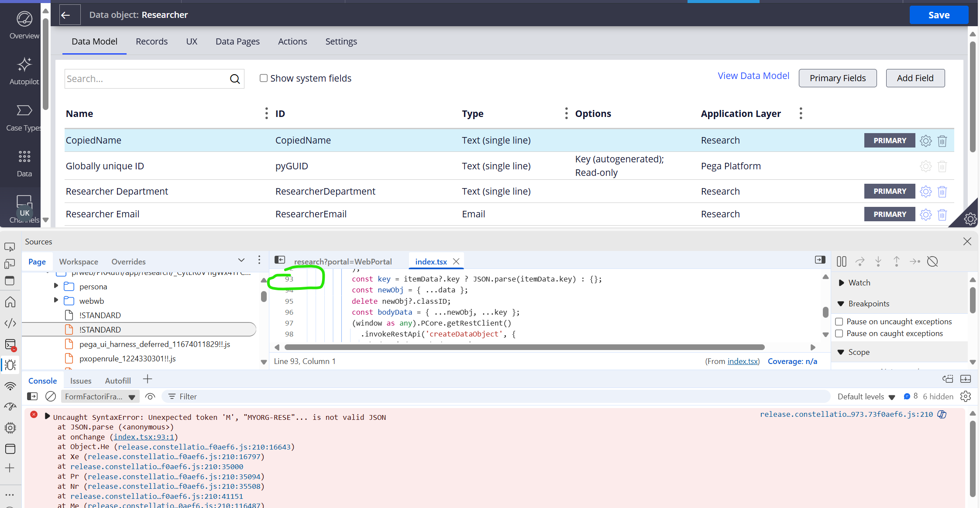Open the View Data Model link

[753, 76]
